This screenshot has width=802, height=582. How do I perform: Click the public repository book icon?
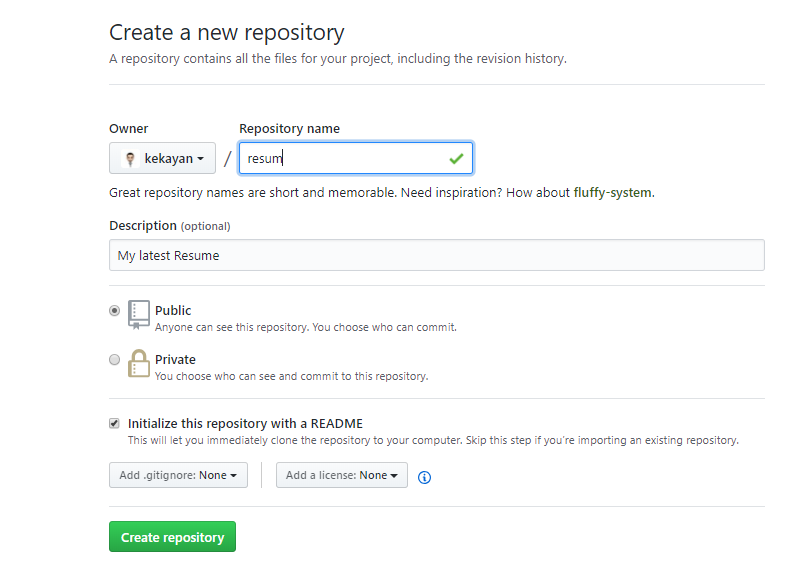139,315
